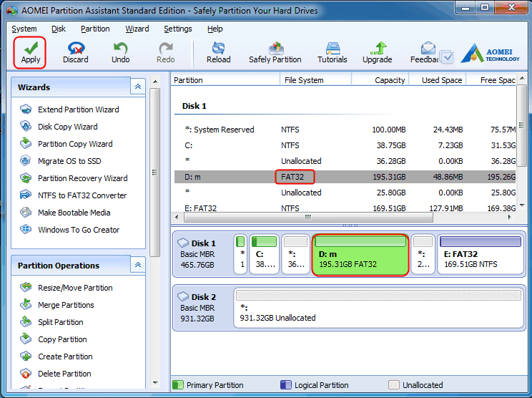Click horizontal scrollbar right arrow
This screenshot has height=398, width=532.
(510, 217)
